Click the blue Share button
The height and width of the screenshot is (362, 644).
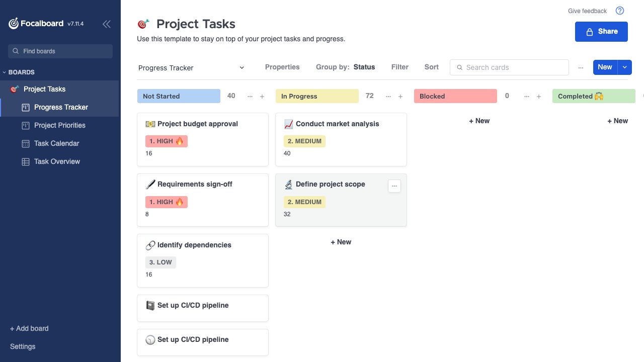tap(601, 32)
